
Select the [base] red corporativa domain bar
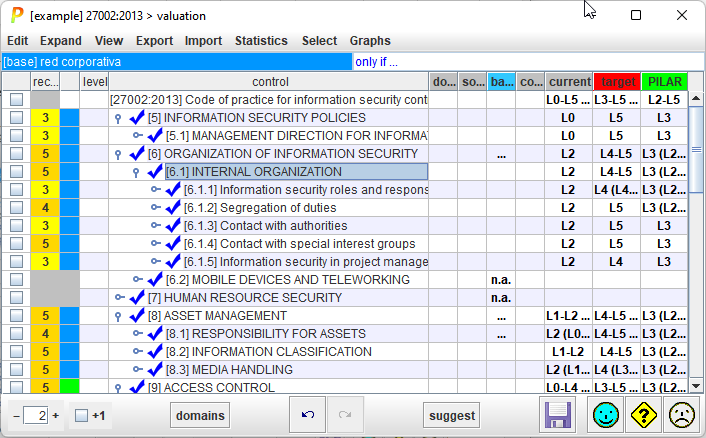(177, 62)
